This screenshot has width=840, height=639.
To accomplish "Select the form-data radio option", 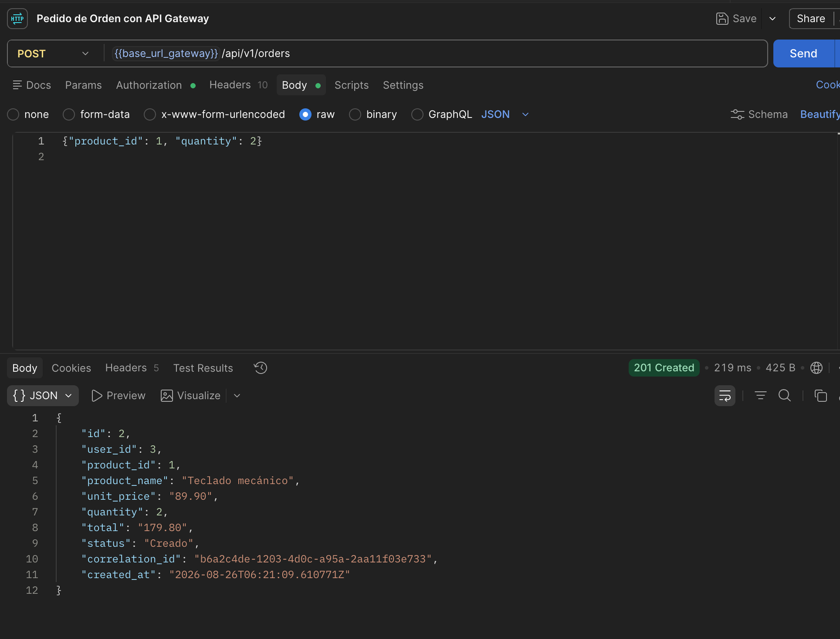I will click(69, 114).
